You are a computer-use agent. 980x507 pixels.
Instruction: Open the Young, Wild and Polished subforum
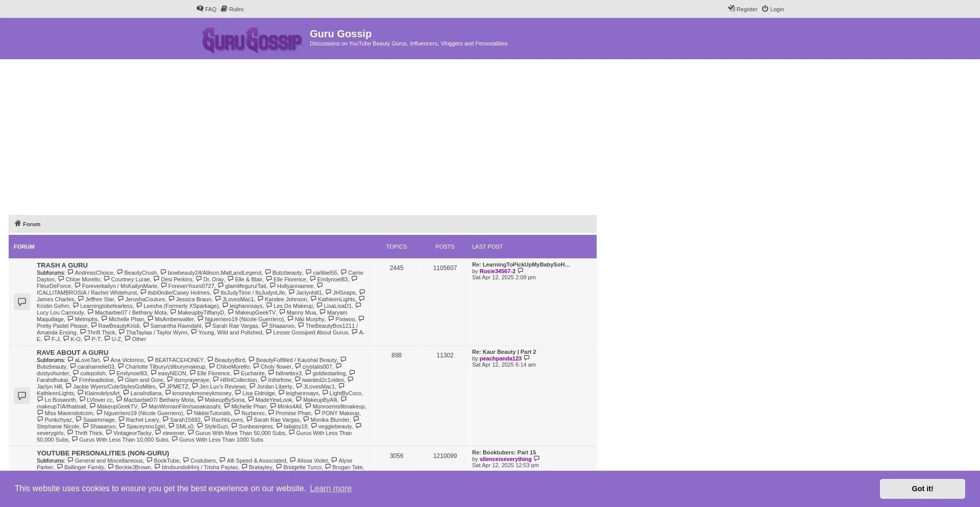(x=230, y=332)
